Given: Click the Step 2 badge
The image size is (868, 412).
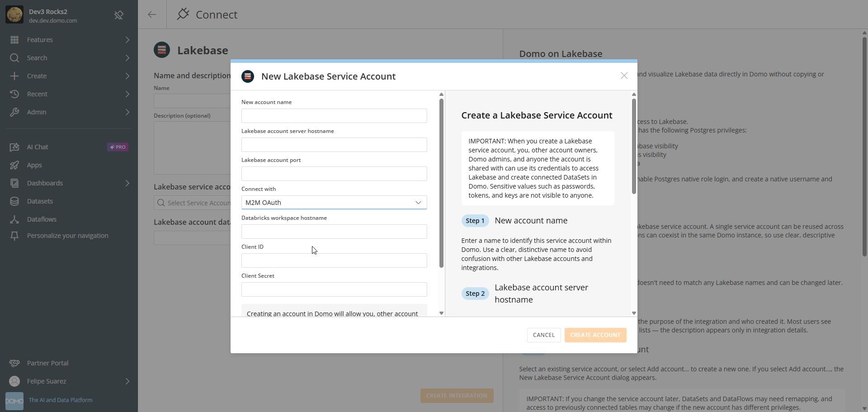Looking at the screenshot, I should pos(475,294).
